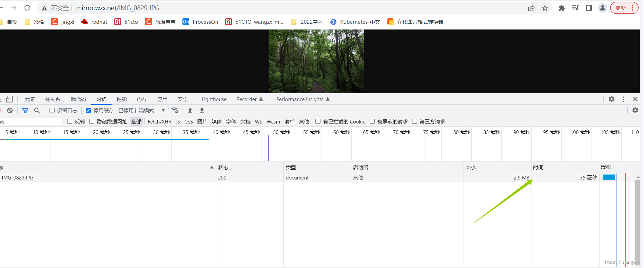The width and height of the screenshot is (644, 268).
Task: Open network search with magnifier icon
Action: pyautogui.click(x=37, y=110)
